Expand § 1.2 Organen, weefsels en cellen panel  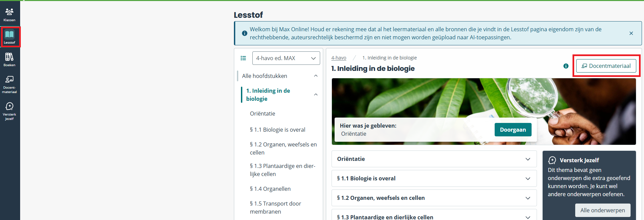coord(434,198)
